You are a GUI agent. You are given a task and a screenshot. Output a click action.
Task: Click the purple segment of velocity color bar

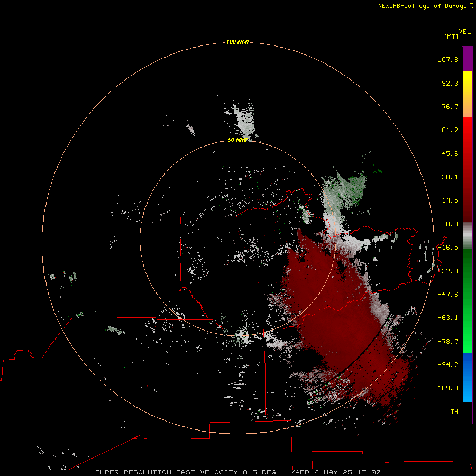tap(467, 59)
